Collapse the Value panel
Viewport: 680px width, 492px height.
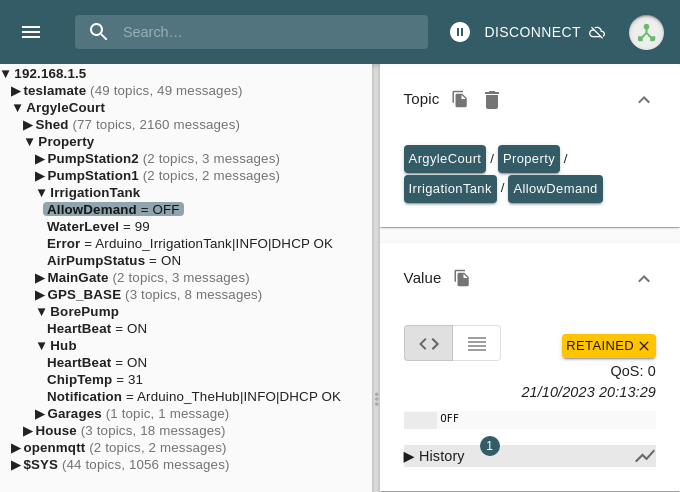(644, 279)
